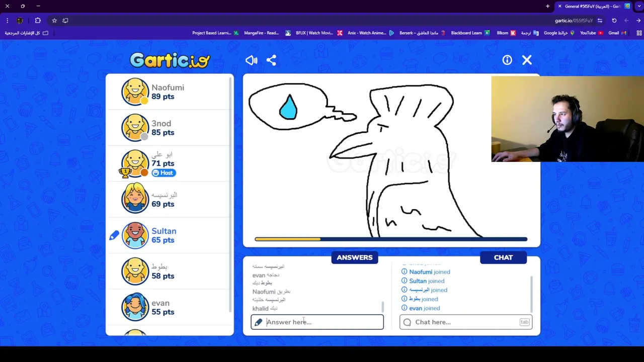Open the Project Based Learning bookmark
This screenshot has height=362, width=644.
pyautogui.click(x=215, y=33)
